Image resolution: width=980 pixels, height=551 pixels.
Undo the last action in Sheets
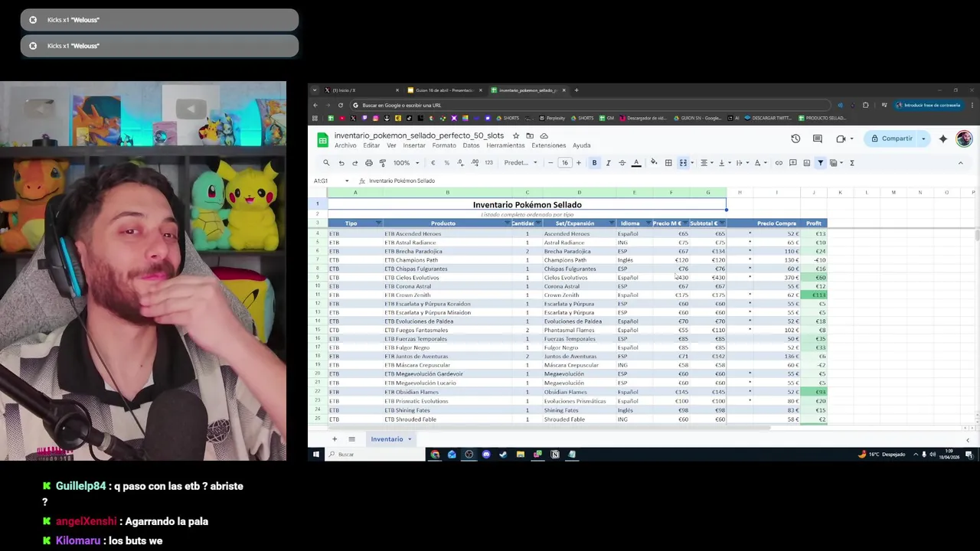pos(341,163)
